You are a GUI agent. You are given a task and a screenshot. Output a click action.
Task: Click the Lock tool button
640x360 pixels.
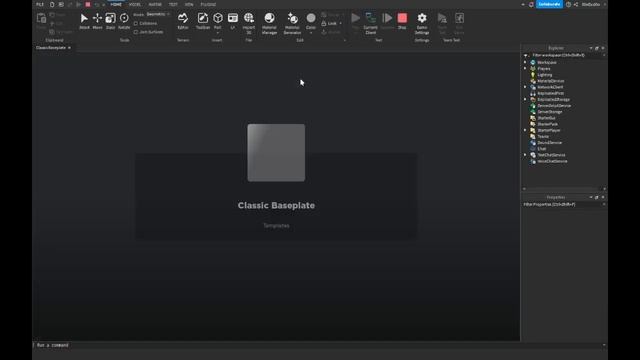(329, 24)
